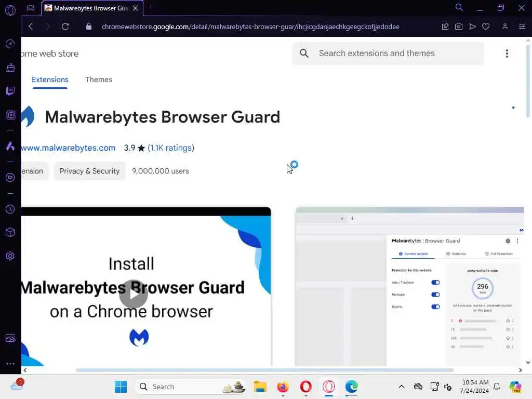Click the share page icon in address bar
The height and width of the screenshot is (399, 532).
445,26
